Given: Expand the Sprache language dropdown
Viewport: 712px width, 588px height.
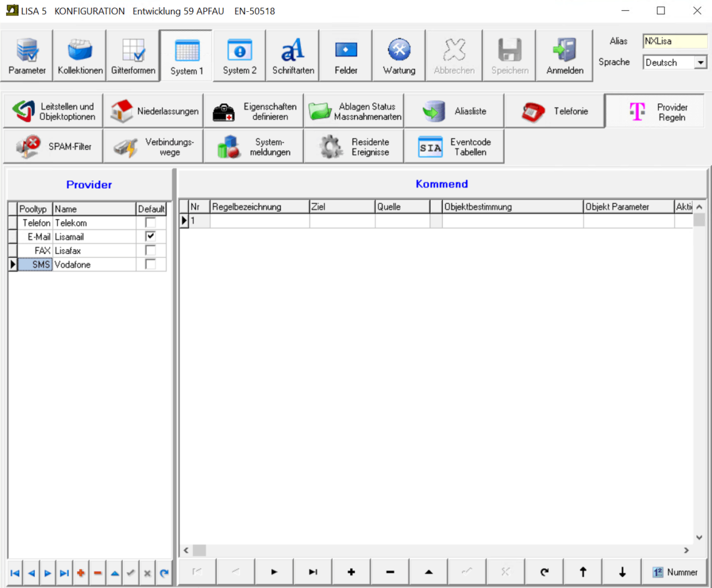Looking at the screenshot, I should coord(701,62).
